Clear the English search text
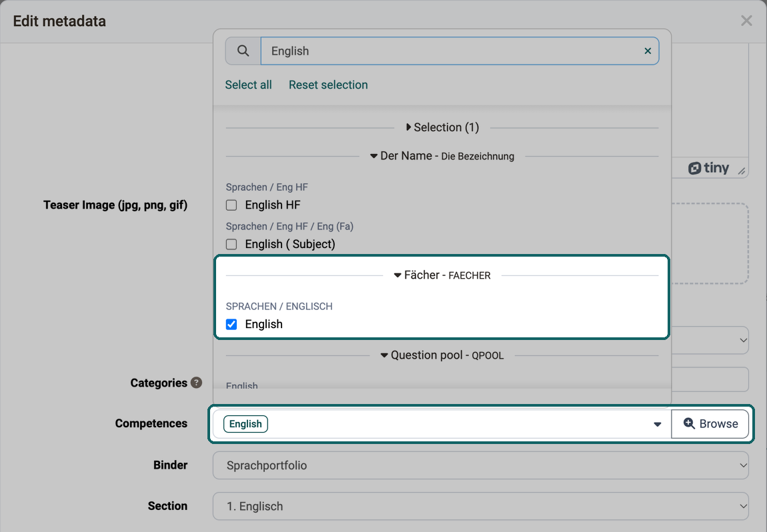The width and height of the screenshot is (767, 532). 648,51
